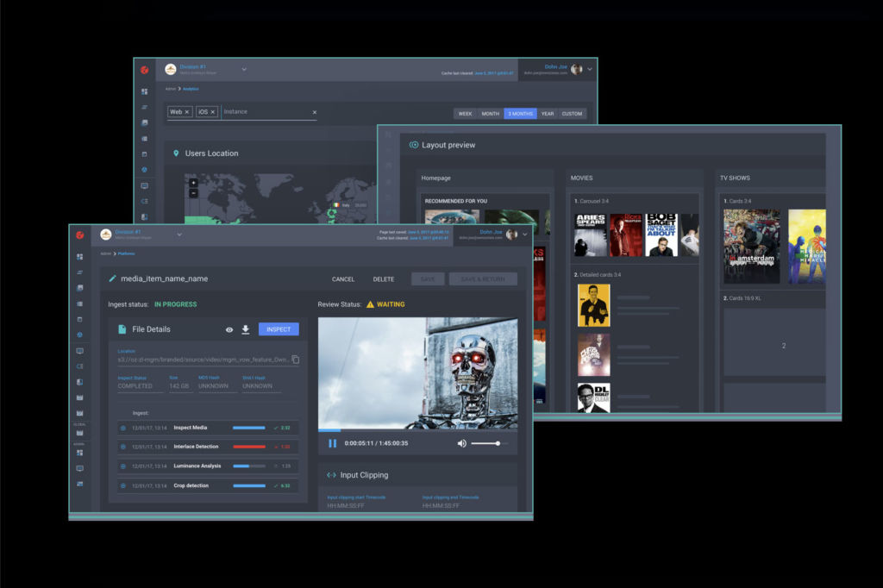This screenshot has height=588, width=883.
Task: Click the Input Clipping arrows icon
Action: pyautogui.click(x=332, y=475)
